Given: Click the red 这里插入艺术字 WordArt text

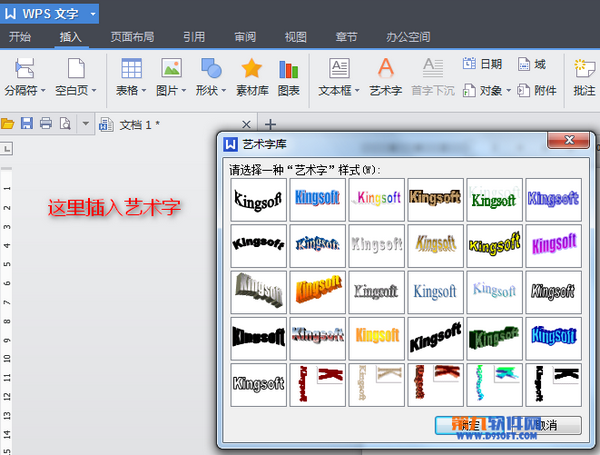Looking at the screenshot, I should point(114,207).
